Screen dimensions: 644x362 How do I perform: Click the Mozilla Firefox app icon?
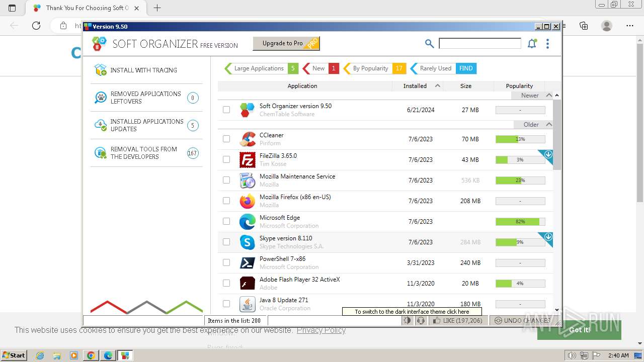click(x=247, y=201)
